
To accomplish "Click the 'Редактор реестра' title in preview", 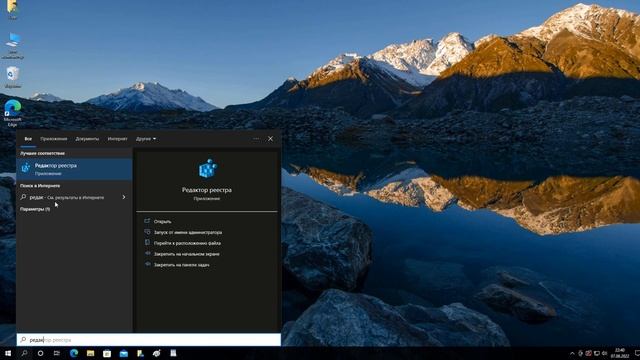I will click(x=207, y=190).
